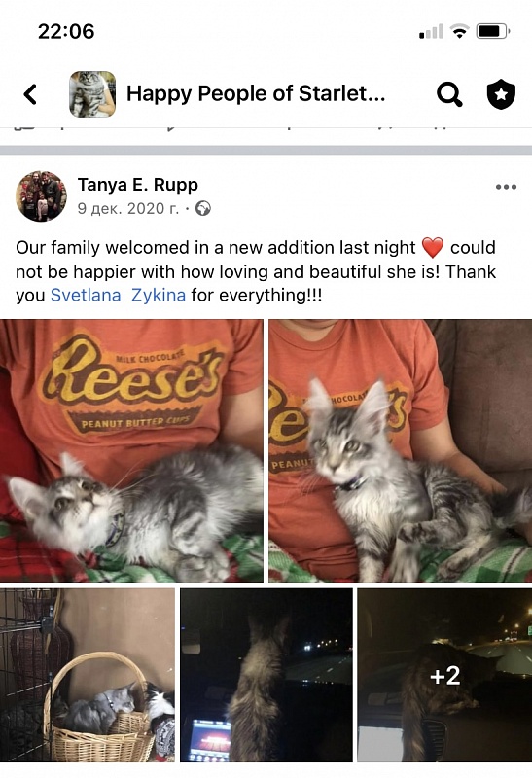Show the +2 additional photos

[x=444, y=675]
